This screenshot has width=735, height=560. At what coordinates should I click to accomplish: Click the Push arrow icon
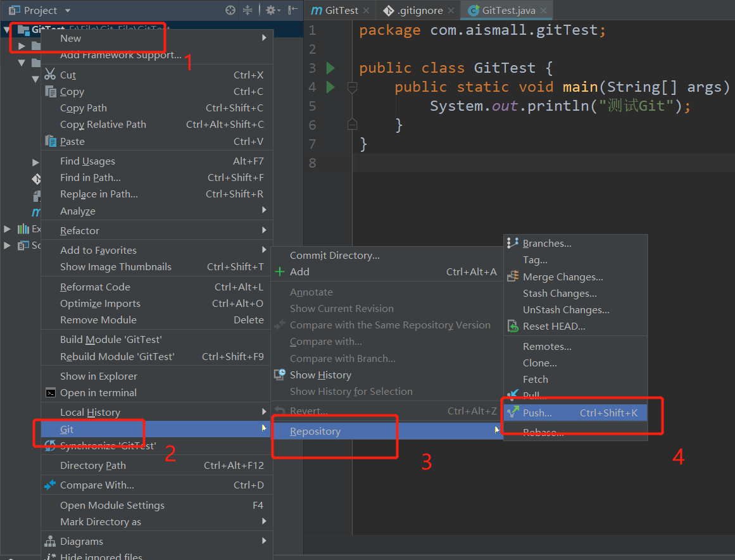coord(513,412)
